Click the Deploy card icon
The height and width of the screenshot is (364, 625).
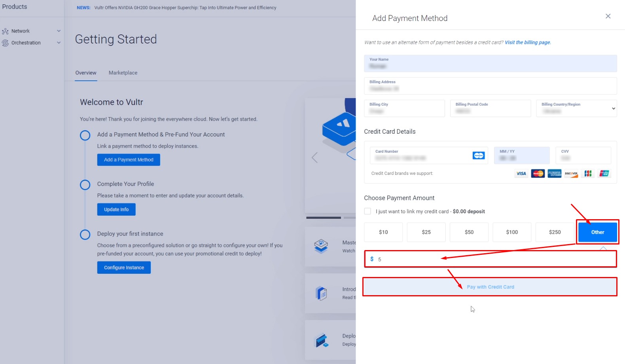point(322,340)
